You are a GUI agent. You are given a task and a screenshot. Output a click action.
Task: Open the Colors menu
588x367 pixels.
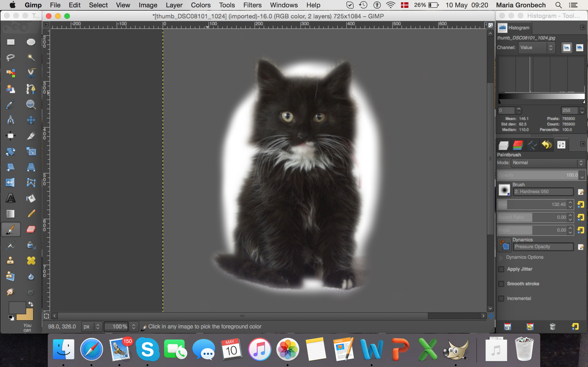pos(201,5)
